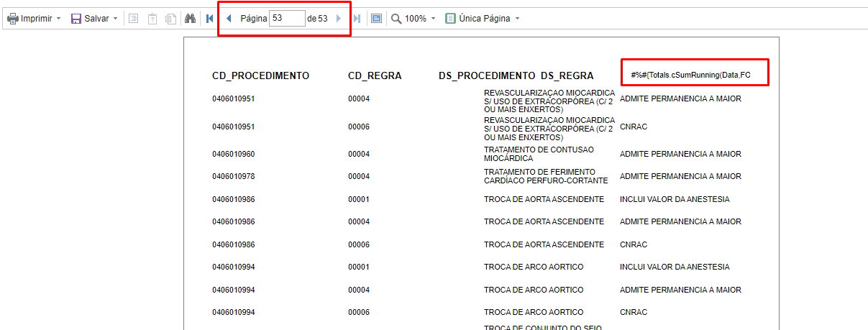Open the Imprimir dropdown arrow
Screen dimensions: 868x330
coord(58,19)
